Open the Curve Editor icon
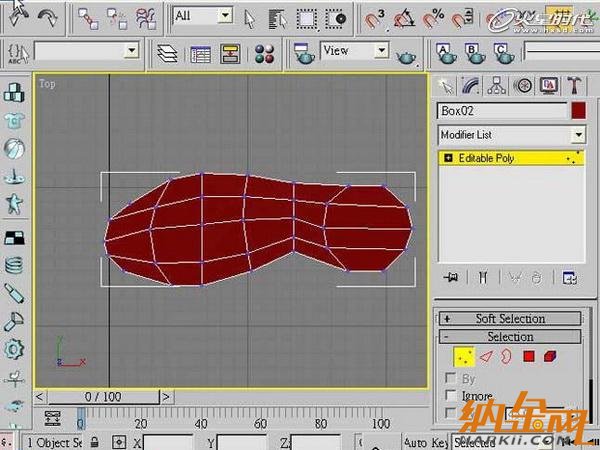600x450 pixels. coord(201,54)
